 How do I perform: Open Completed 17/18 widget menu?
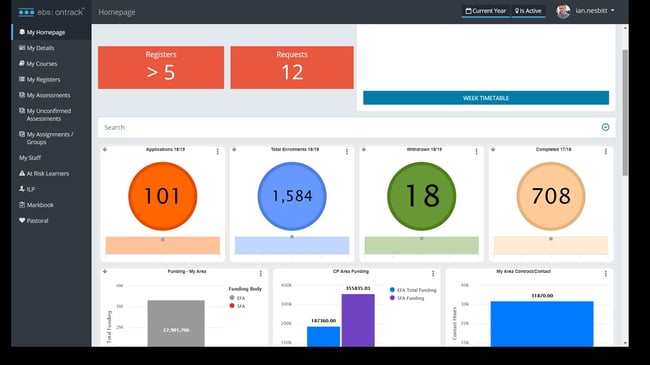pyautogui.click(x=606, y=151)
